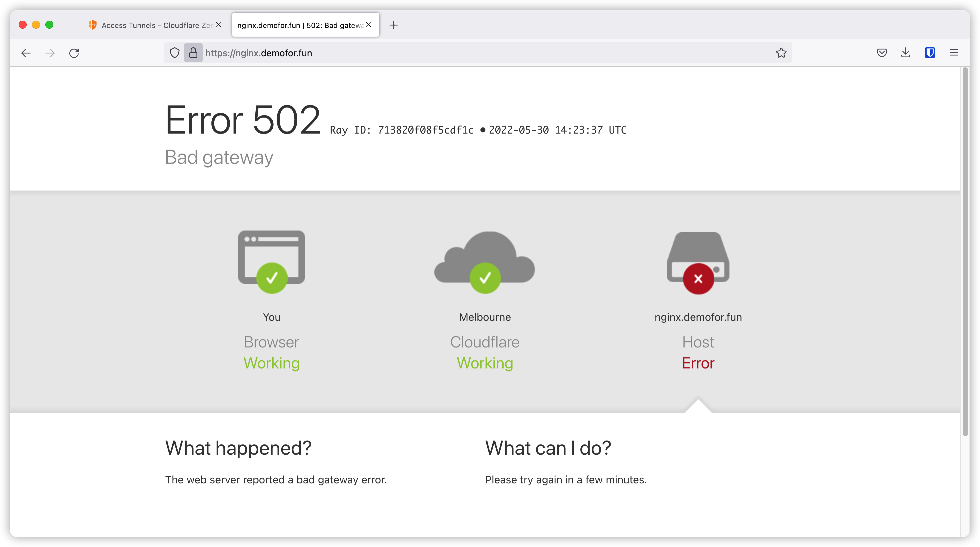
Task: Switch to Access Tunnels Cloudflare tab
Action: click(152, 25)
